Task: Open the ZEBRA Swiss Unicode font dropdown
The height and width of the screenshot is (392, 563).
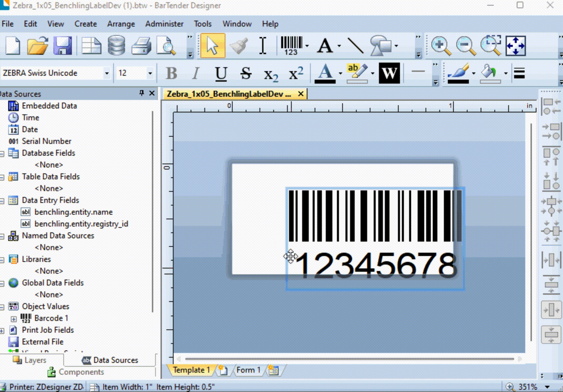Action: [x=107, y=73]
